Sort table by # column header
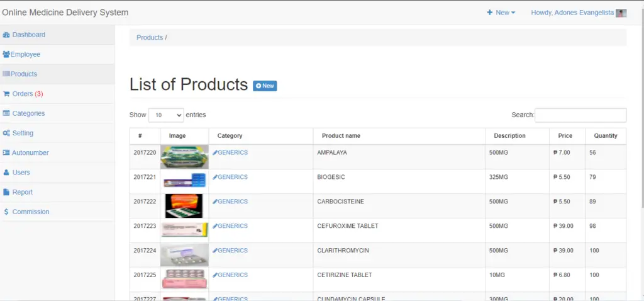The height and width of the screenshot is (301, 644). click(x=145, y=136)
